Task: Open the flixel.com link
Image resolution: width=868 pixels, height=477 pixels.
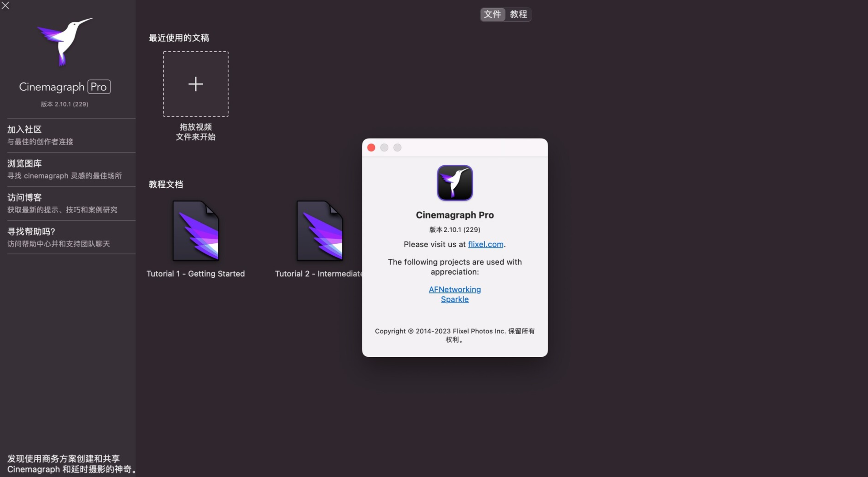Action: click(x=485, y=244)
